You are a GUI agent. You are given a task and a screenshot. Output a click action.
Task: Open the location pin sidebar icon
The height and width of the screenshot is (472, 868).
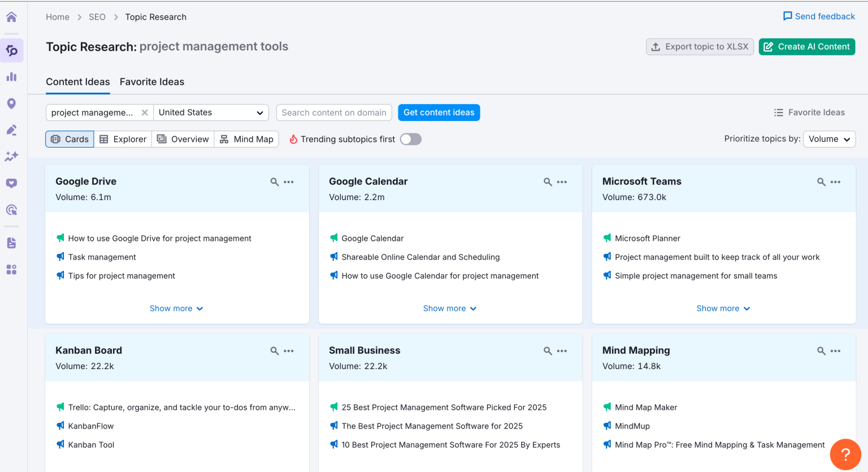coord(11,103)
